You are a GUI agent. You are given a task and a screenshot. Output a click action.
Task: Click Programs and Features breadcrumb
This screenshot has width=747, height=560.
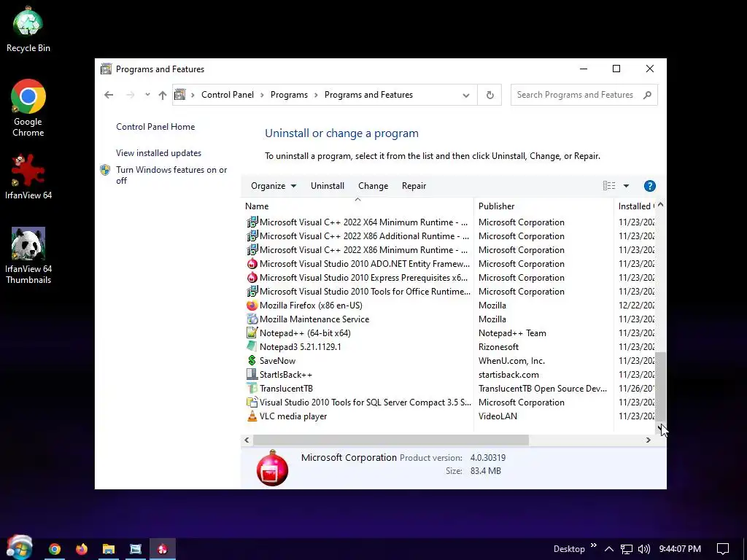tap(368, 95)
